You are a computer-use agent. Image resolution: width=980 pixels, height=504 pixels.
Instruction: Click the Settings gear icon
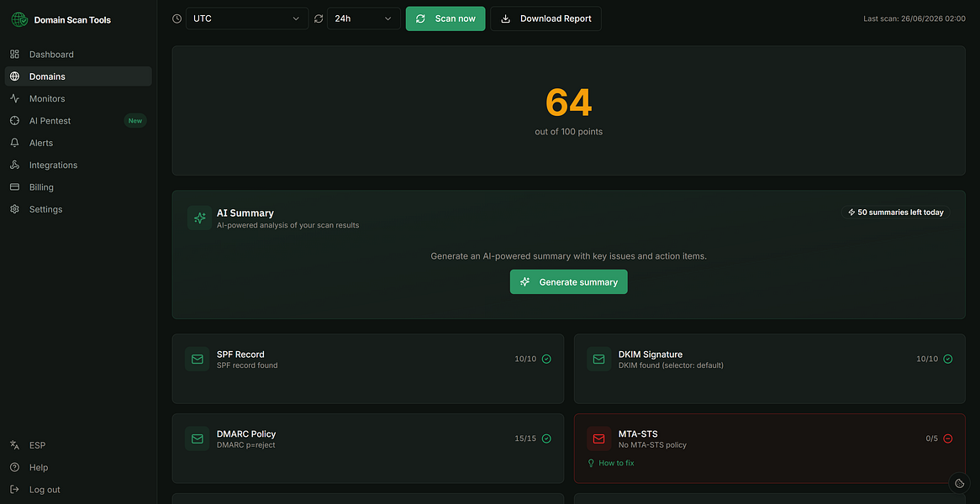[15, 209]
